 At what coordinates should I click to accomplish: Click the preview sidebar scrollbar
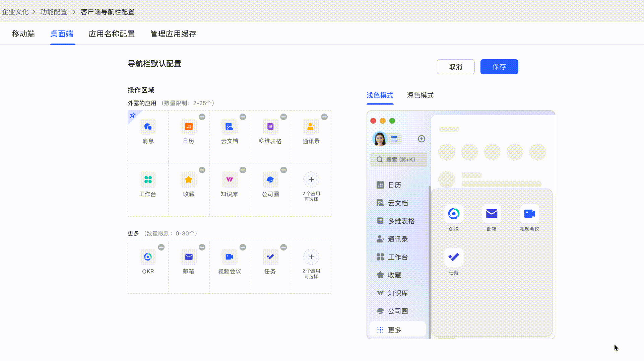tap(430, 262)
